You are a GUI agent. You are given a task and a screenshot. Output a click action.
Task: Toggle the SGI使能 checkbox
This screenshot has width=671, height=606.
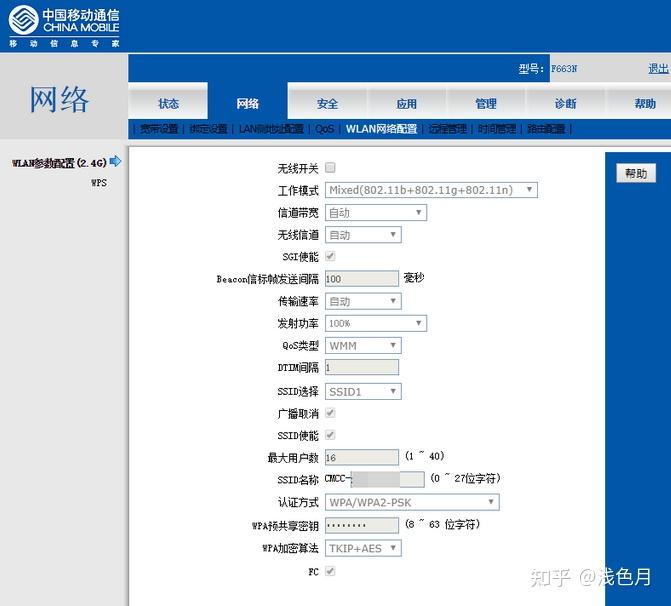point(330,256)
